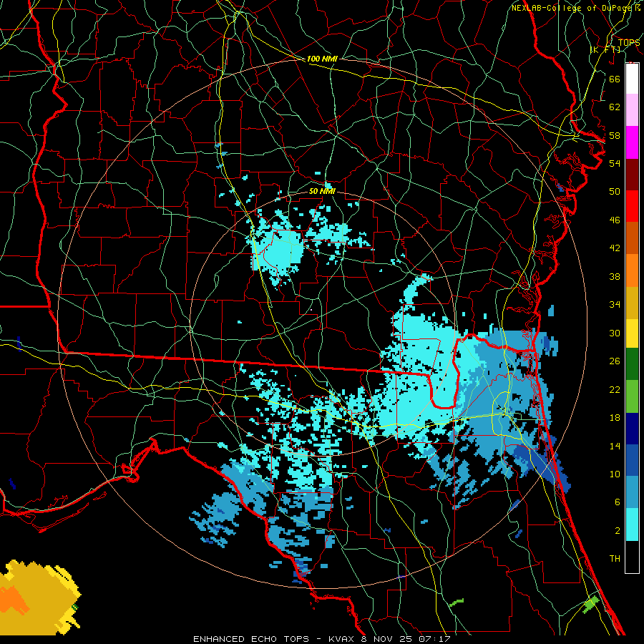
Task: Select the dark red legend swatch
Action: point(632,175)
